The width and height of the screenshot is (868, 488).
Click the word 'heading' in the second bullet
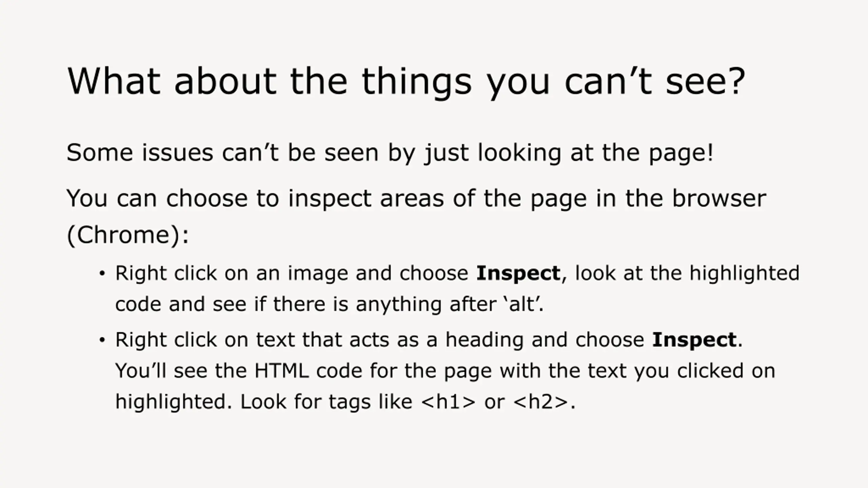point(485,340)
